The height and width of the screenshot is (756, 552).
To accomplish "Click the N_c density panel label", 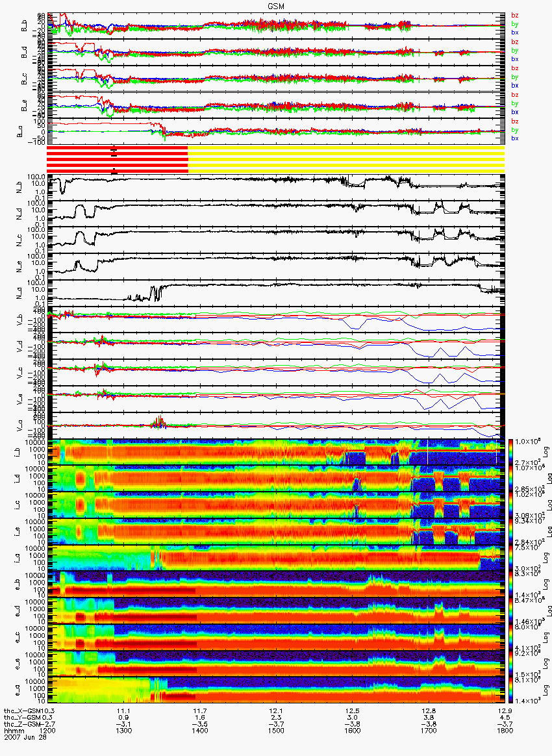I will click(19, 240).
